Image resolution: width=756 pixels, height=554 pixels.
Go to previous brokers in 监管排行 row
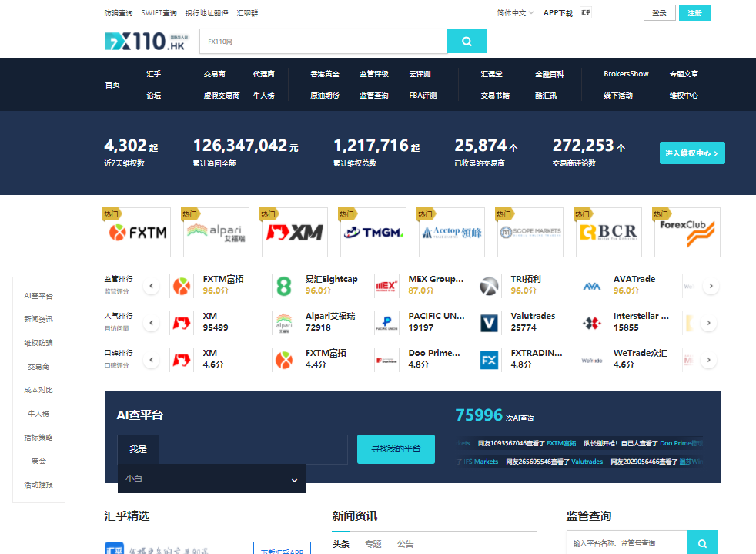click(x=152, y=286)
